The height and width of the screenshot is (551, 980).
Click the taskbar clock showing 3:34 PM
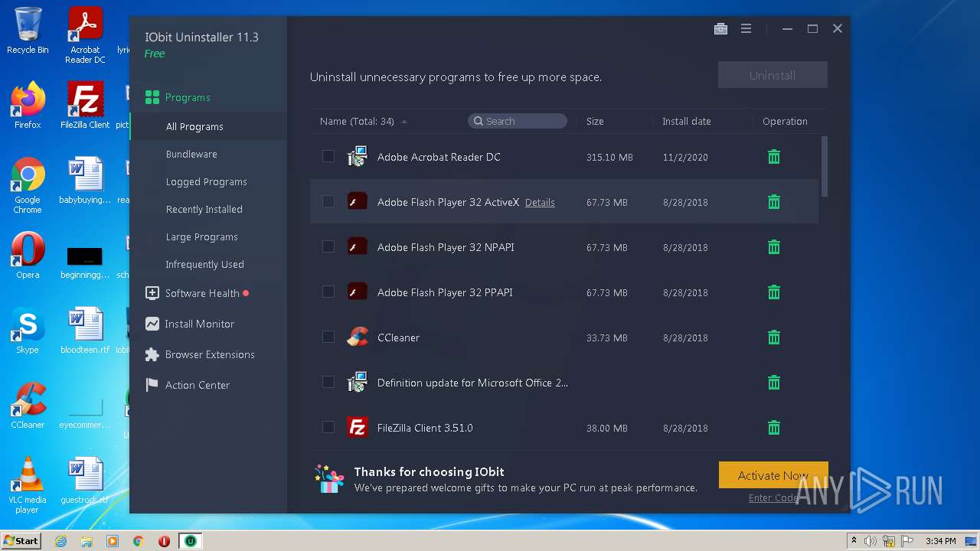(x=940, y=540)
